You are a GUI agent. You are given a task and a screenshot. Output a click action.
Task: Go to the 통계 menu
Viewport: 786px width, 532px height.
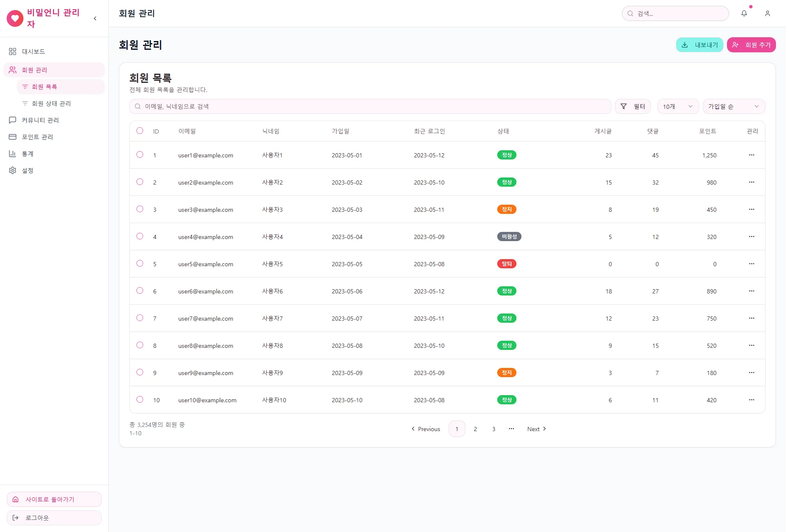(x=54, y=154)
